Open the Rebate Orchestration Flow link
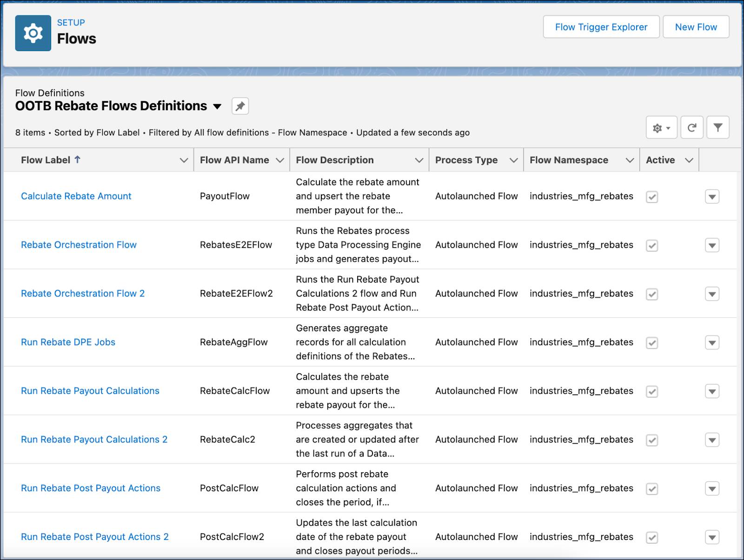Image resolution: width=744 pixels, height=560 pixels. click(79, 245)
